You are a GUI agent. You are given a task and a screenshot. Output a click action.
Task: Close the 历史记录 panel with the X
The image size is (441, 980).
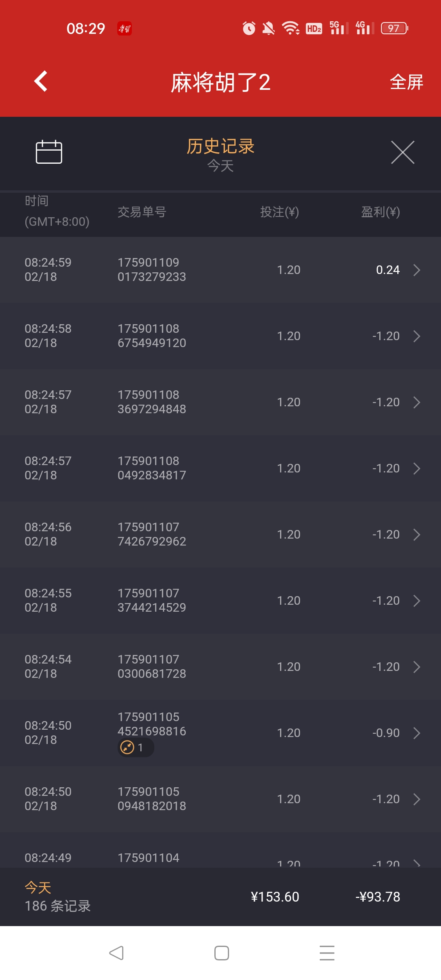pos(403,152)
